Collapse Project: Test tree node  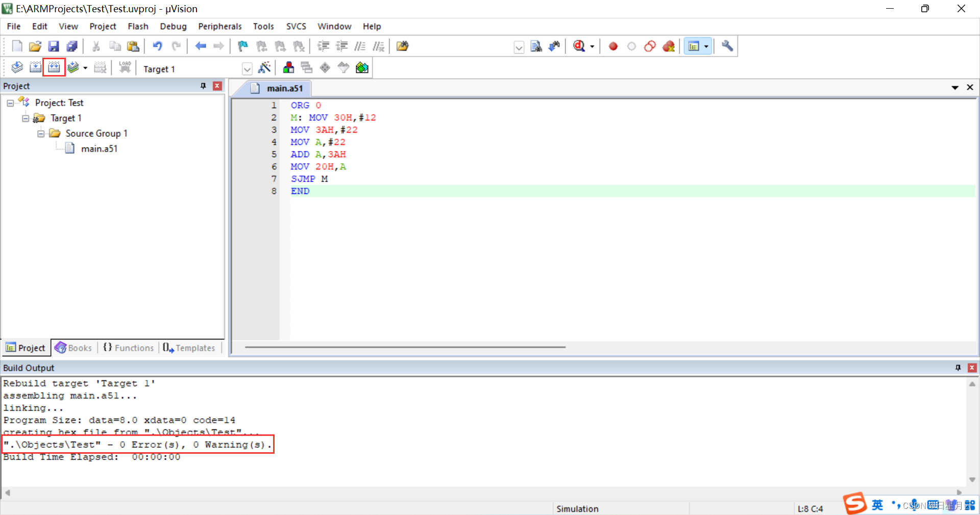(x=10, y=103)
